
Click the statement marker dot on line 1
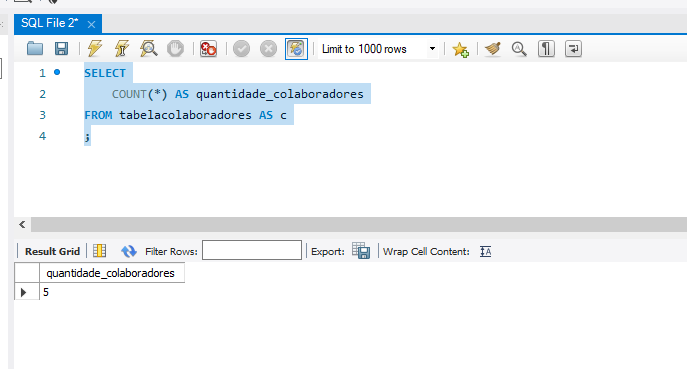click(x=57, y=72)
